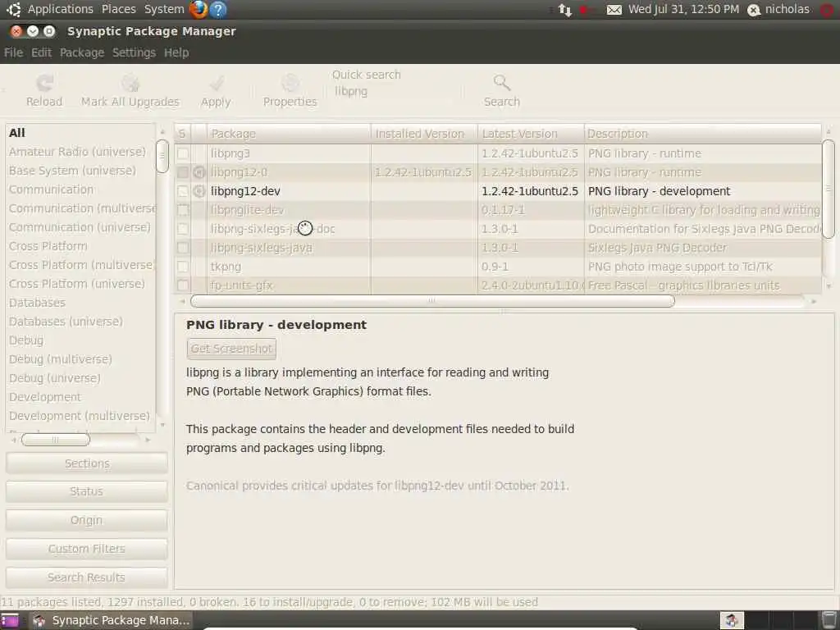Toggle the checkbox for libpng-sixlegs-java-doc
This screenshot has width=840, height=630.
coord(183,229)
